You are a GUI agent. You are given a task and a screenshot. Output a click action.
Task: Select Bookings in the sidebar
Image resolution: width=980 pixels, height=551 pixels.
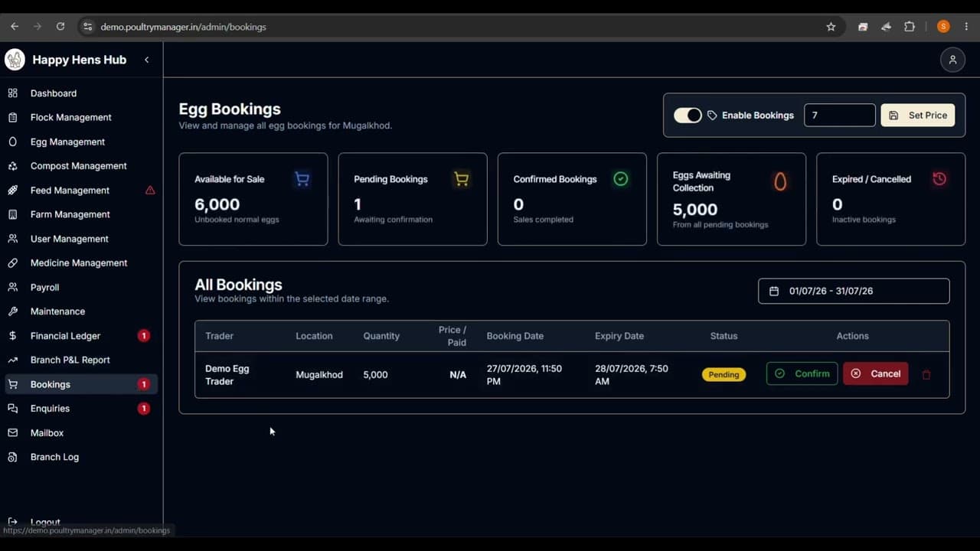[x=81, y=384]
